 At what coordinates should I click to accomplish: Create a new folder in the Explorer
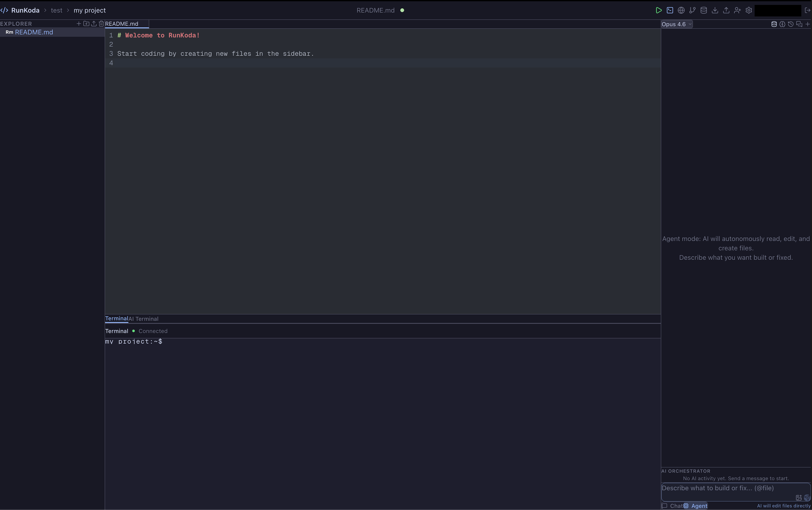click(86, 24)
